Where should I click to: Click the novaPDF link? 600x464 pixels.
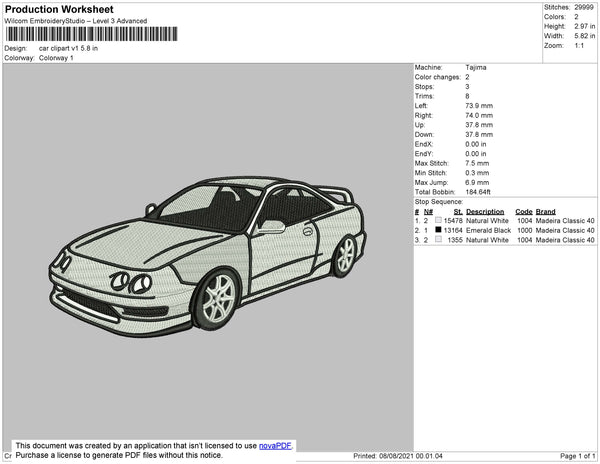tap(275, 446)
